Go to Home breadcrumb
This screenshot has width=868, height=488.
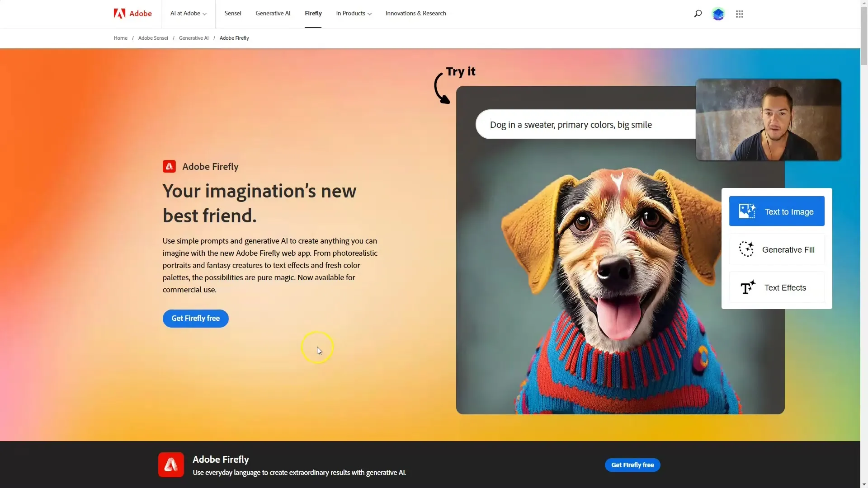coord(120,38)
